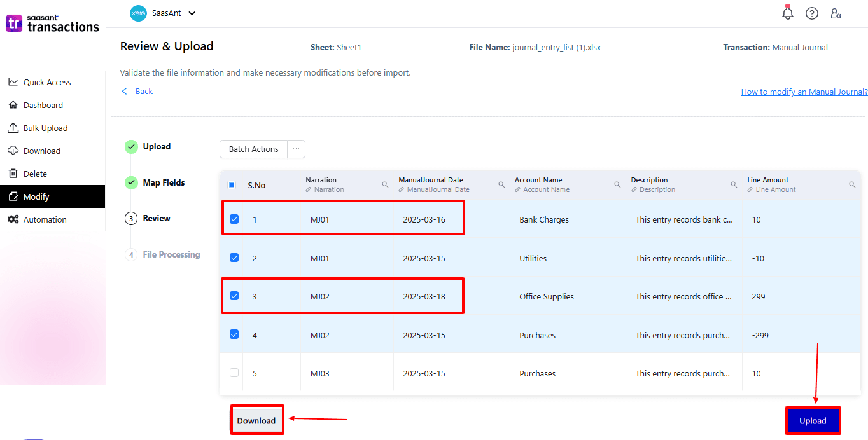Click search icon in Line Amount column
This screenshot has width=868, height=440.
[x=852, y=185]
